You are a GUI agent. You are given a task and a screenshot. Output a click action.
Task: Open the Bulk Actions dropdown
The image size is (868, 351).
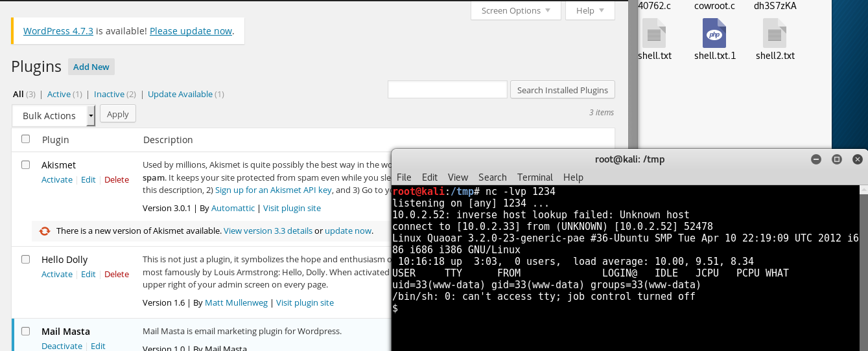54,115
